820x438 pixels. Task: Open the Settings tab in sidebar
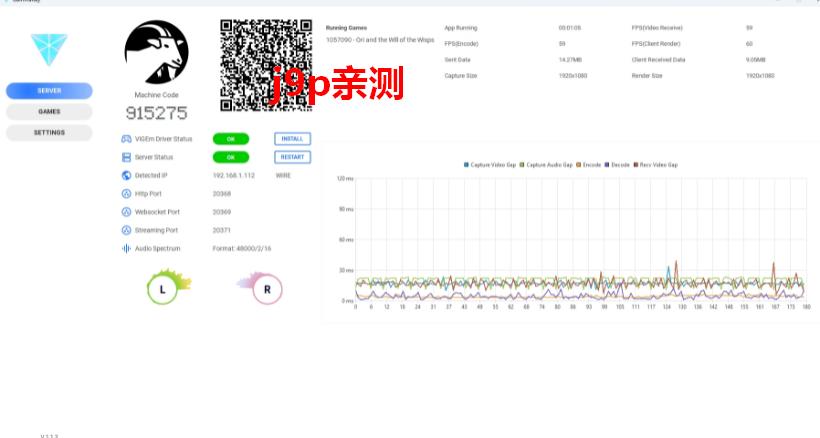coord(49,132)
